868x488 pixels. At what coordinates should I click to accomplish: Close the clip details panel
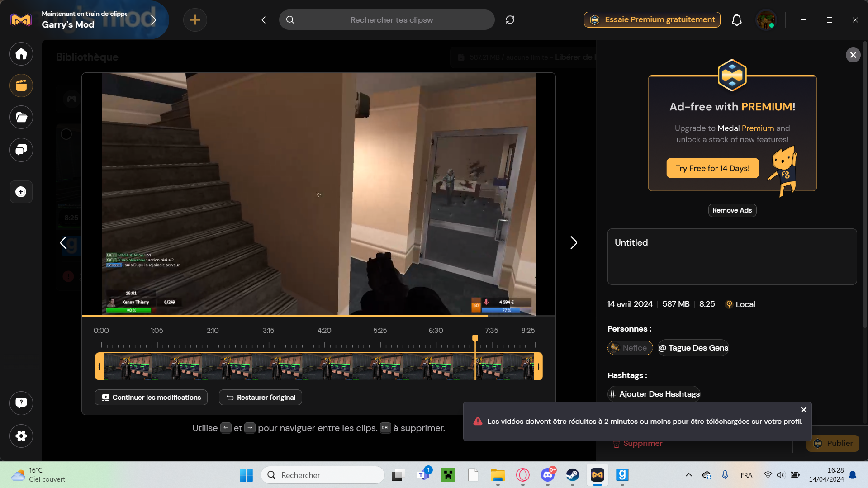click(853, 55)
